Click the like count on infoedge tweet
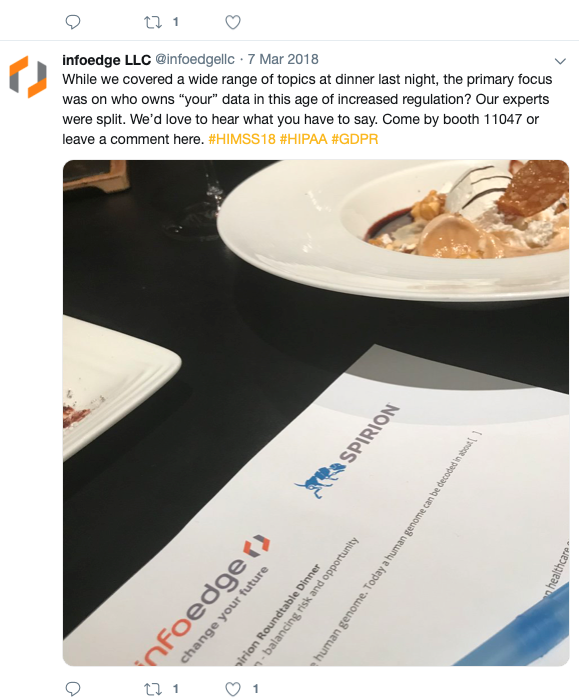This screenshot has height=700, width=579. point(256,689)
